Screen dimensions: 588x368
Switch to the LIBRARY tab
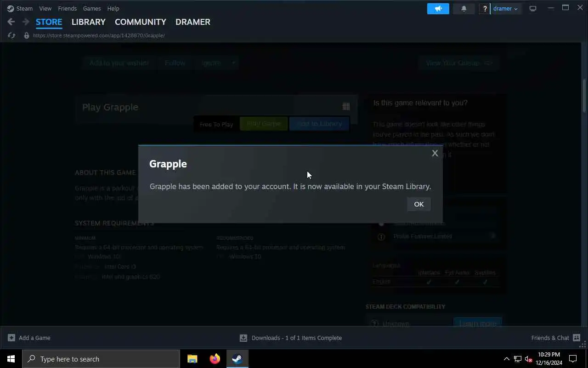coord(89,22)
